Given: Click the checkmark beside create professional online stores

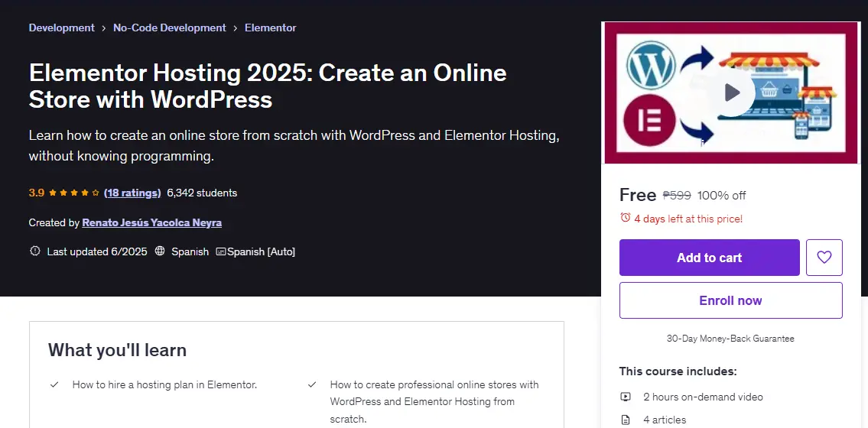Looking at the screenshot, I should (312, 384).
